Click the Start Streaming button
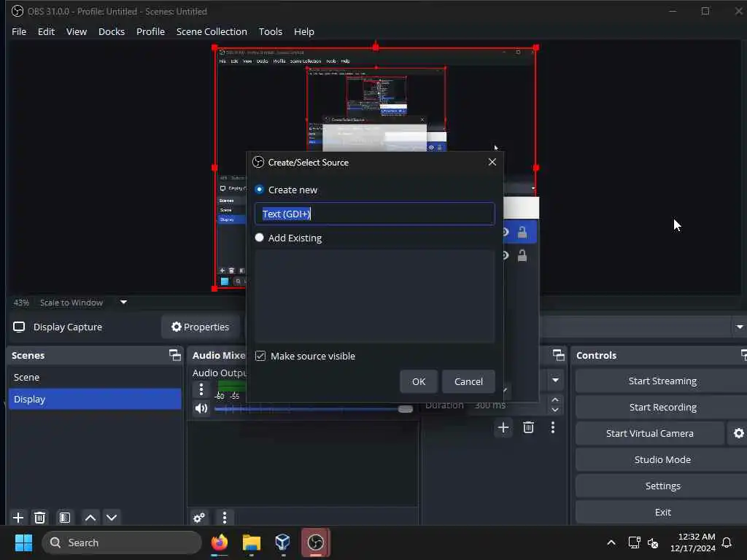Screen dimensions: 747x560 [x=662, y=381]
